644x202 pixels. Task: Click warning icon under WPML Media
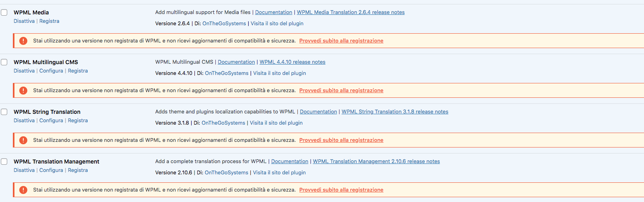click(x=23, y=41)
